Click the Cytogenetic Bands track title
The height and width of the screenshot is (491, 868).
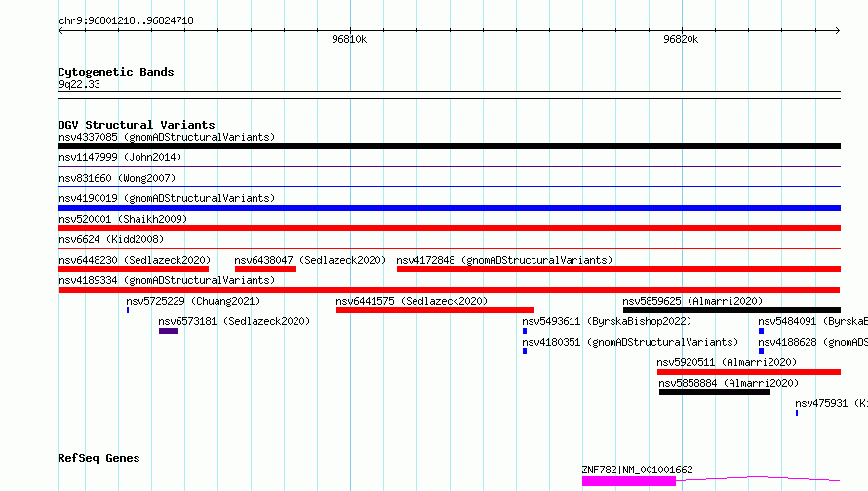point(116,72)
